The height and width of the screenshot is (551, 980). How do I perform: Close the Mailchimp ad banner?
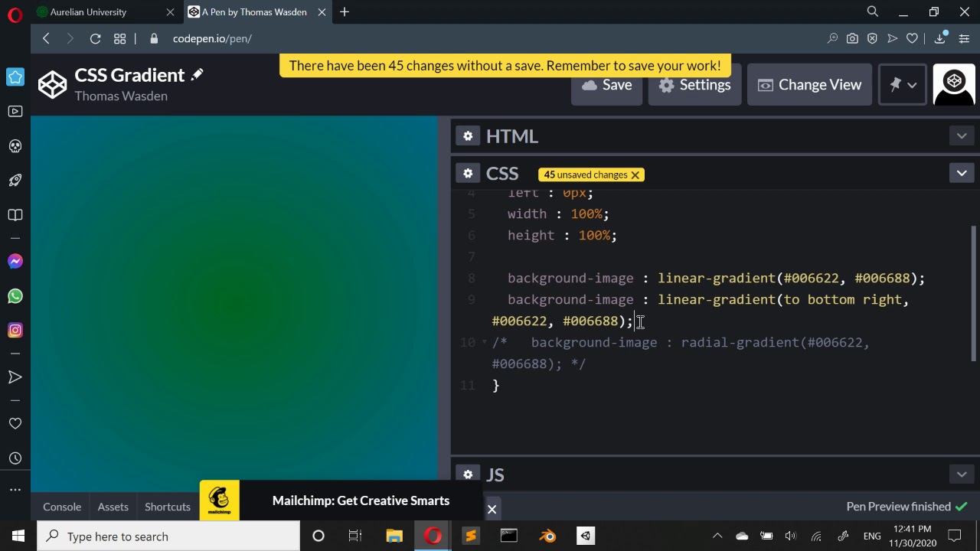coord(492,509)
